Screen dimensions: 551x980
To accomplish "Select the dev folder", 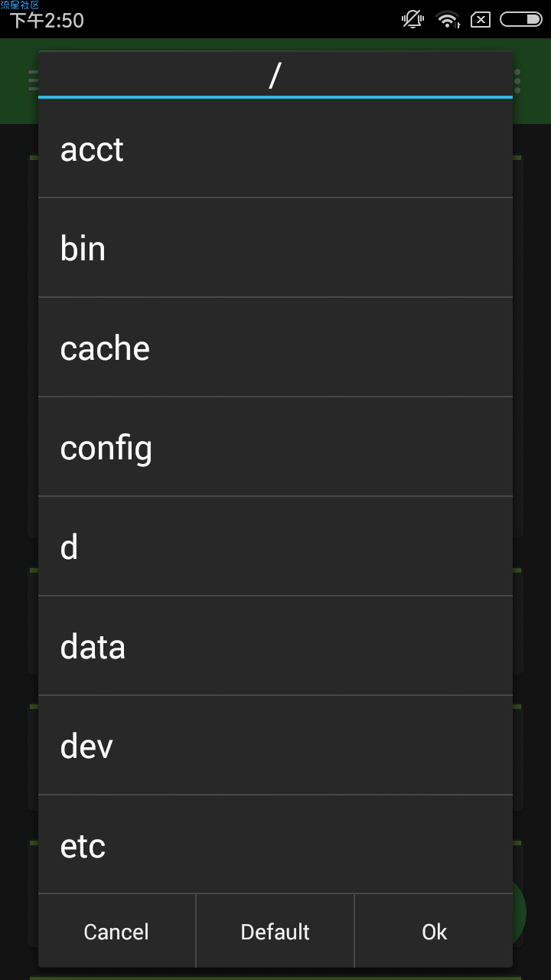I will point(275,746).
